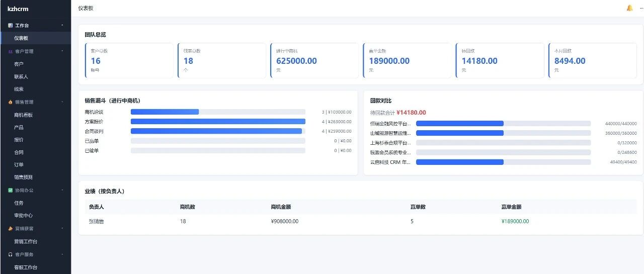The height and width of the screenshot is (274, 644).
Task: Click the 上海杉泰合规平台 empty bar
Action: (x=503, y=143)
